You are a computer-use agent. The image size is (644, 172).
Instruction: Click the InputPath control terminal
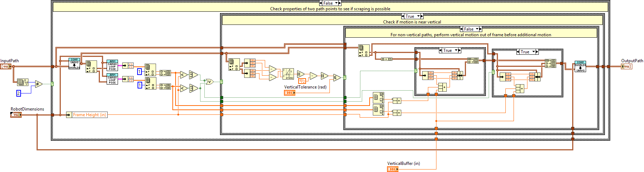tap(6, 66)
